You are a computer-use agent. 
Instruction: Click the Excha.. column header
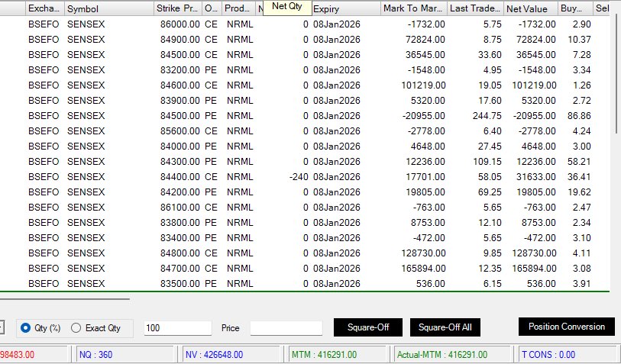pos(45,8)
